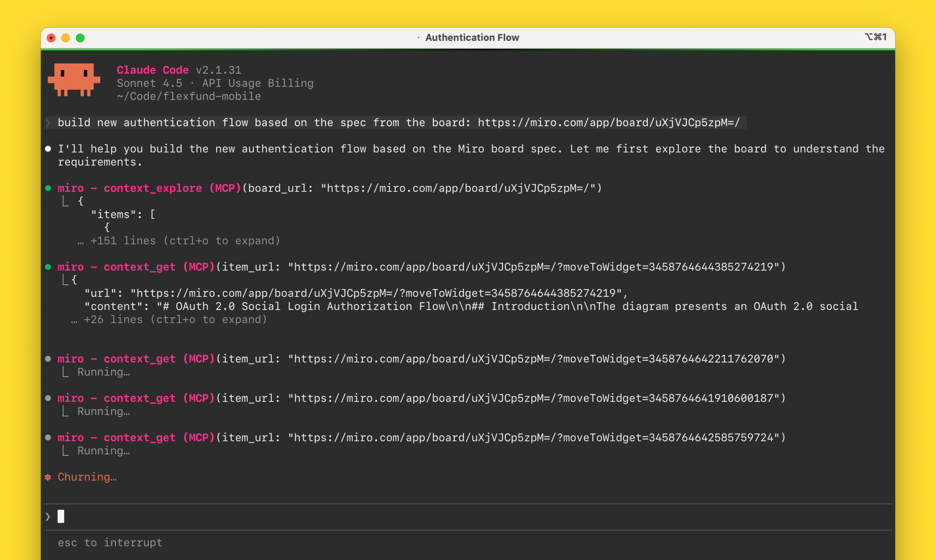936x560 pixels.
Task: Click the prompt chevron in input area
Action: coord(48,517)
